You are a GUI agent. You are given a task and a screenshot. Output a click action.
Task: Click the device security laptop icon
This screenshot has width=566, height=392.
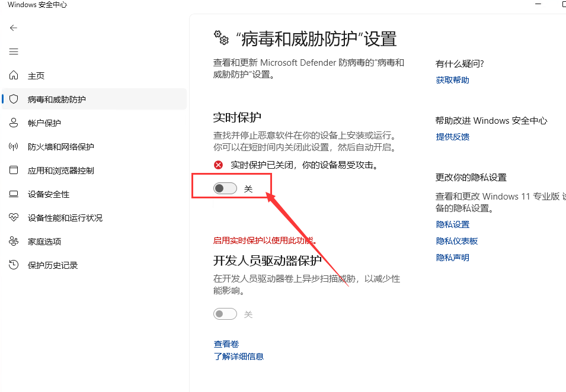click(x=14, y=194)
